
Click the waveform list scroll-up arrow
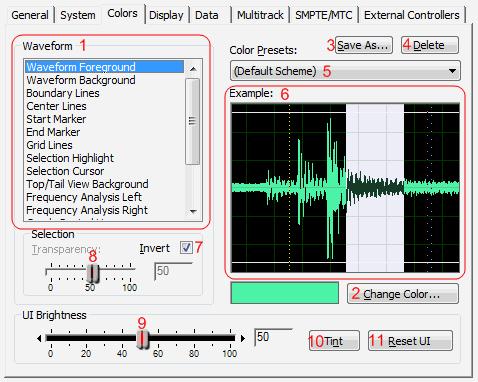[x=193, y=69]
